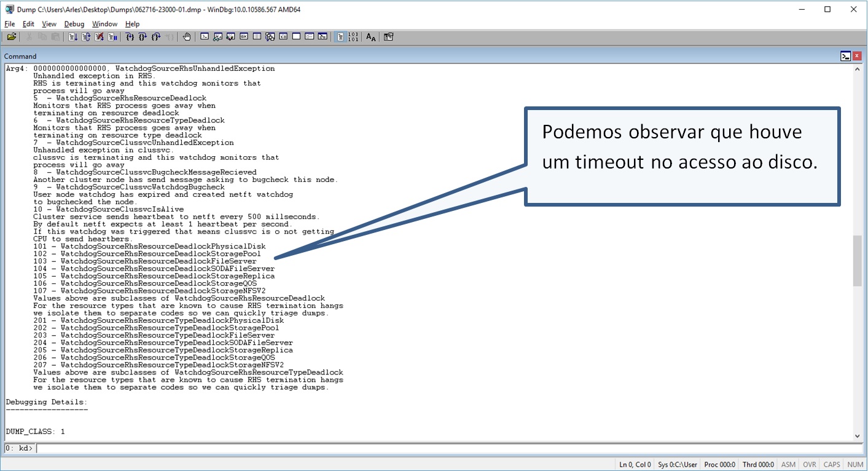Image resolution: width=868 pixels, height=471 pixels.
Task: Click the CAPS status bar indicator
Action: [x=832, y=465]
